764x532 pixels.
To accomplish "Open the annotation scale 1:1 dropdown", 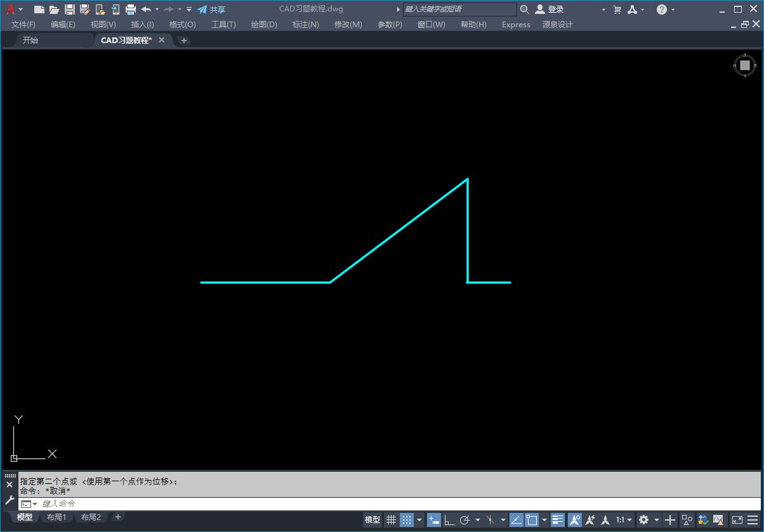I will tap(624, 519).
